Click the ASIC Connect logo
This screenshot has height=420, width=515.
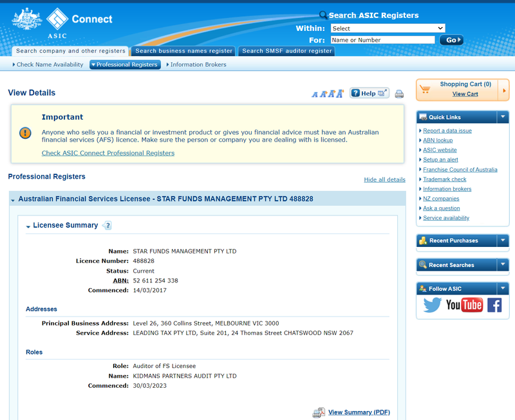click(x=62, y=23)
